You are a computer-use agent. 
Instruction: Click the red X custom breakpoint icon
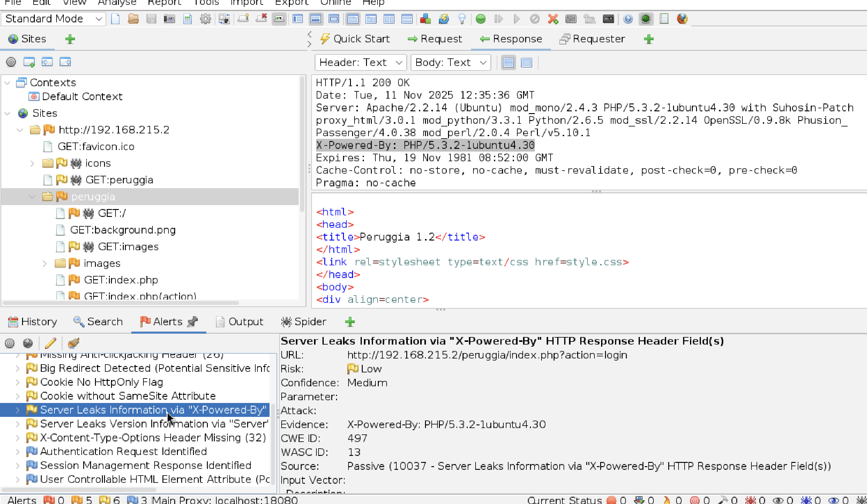tap(553, 19)
